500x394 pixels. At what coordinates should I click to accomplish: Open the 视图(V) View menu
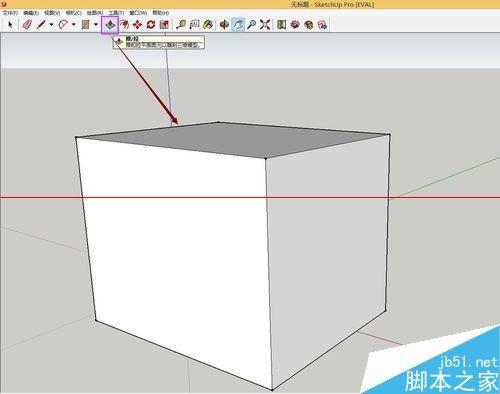point(52,13)
